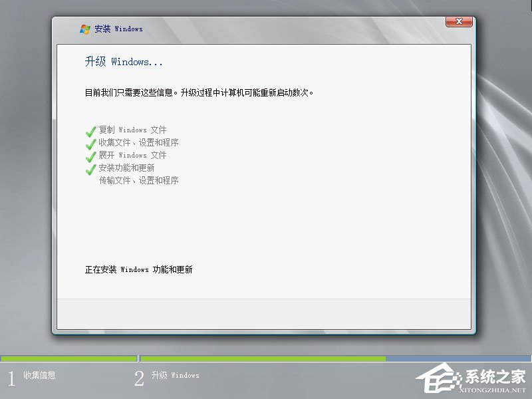Image resolution: width=532 pixels, height=399 pixels.
Task: Toggle the 展开 Windows 文件 completed entry
Action: 134,155
